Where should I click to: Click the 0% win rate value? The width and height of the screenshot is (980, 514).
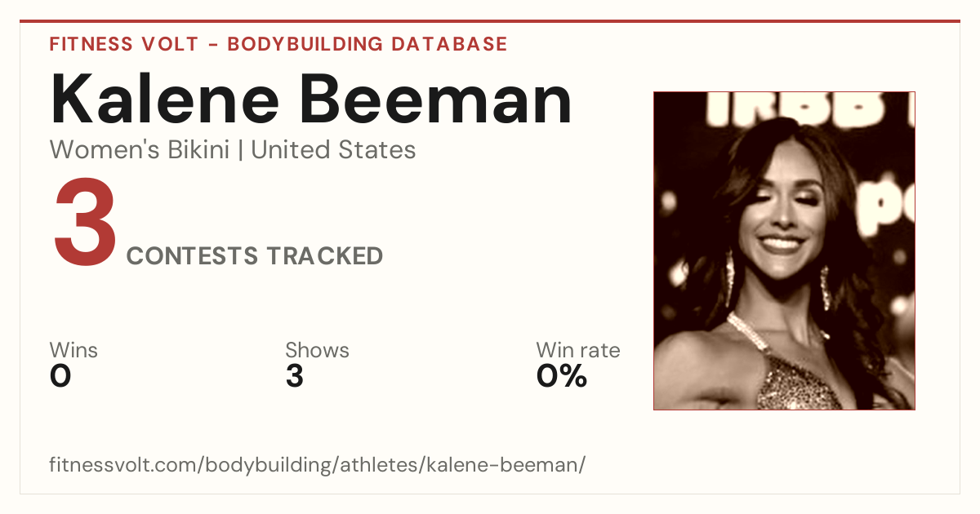point(562,376)
